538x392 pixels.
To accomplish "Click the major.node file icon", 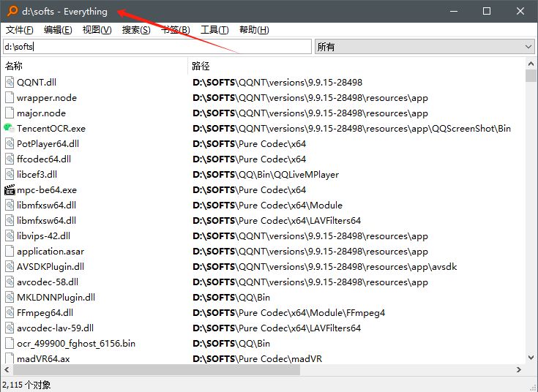I will click(10, 113).
